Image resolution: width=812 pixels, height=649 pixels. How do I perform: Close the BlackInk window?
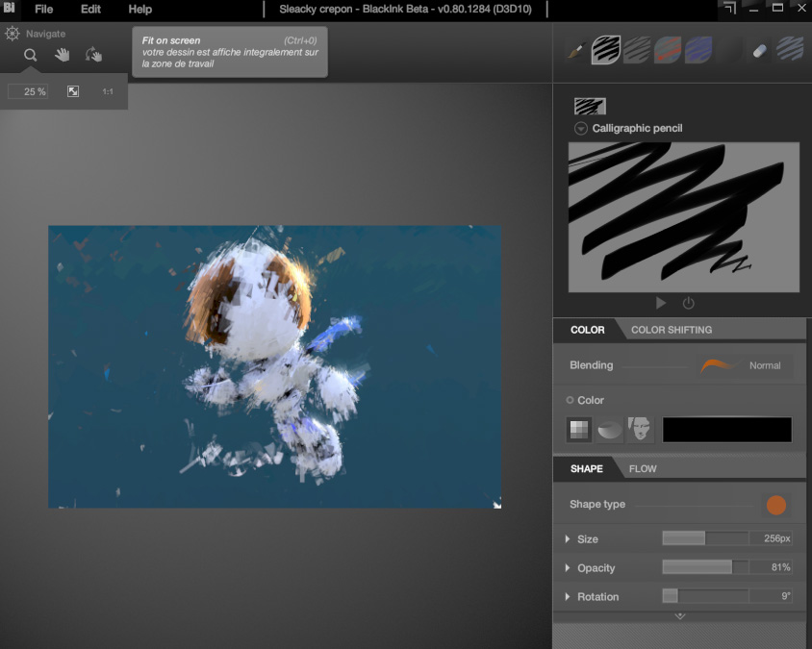tap(801, 8)
